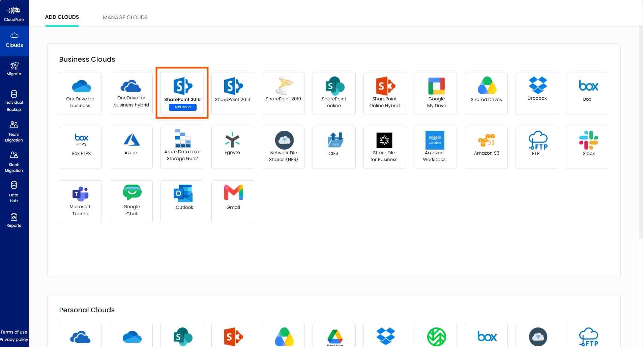Choose SharePoint Online Hybrid cloud
Screen dimensions: 644x347
385,93
